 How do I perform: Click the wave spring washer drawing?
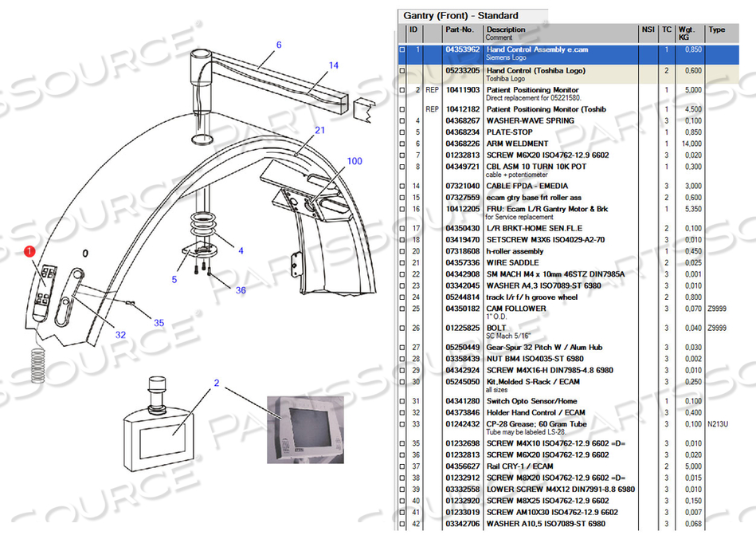point(203,226)
